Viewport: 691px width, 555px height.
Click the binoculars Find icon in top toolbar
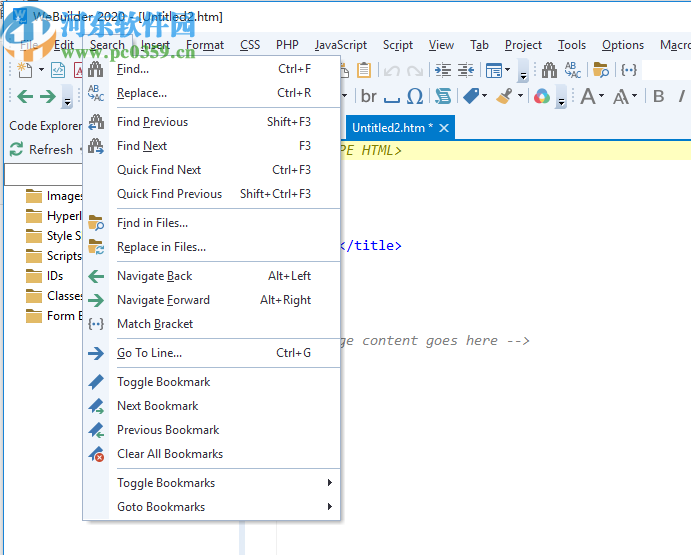point(549,70)
